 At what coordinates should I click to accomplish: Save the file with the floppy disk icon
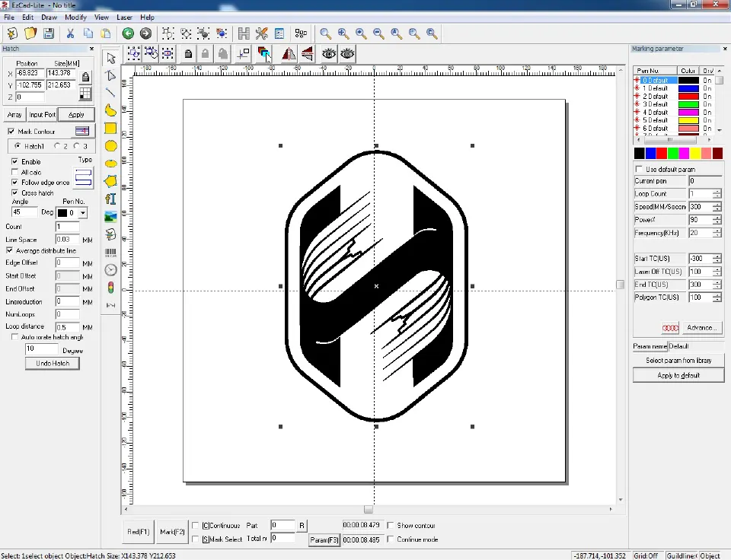pyautogui.click(x=49, y=33)
